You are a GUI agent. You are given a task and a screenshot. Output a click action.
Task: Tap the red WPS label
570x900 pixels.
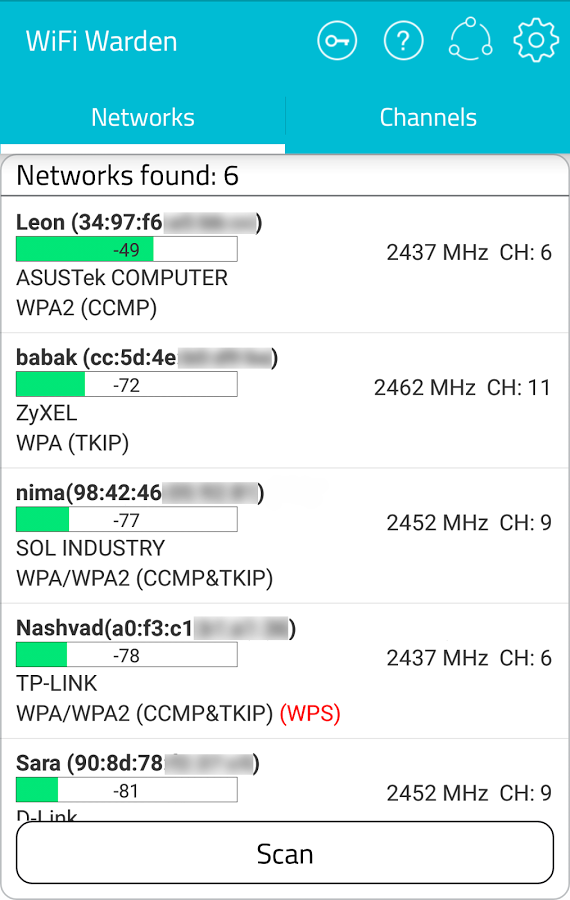(310, 713)
